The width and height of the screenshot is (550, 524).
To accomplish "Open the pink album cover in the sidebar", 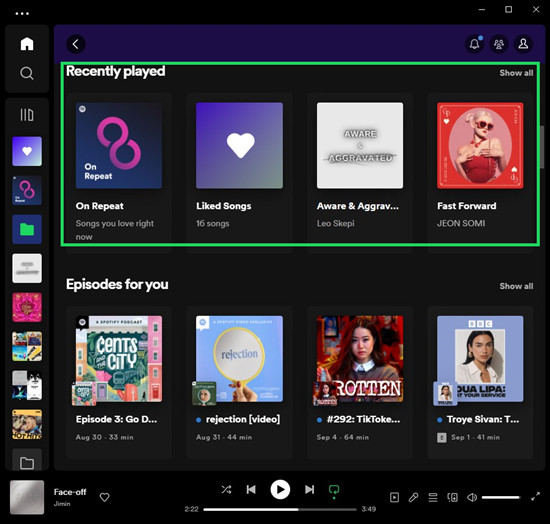I will click(27, 307).
